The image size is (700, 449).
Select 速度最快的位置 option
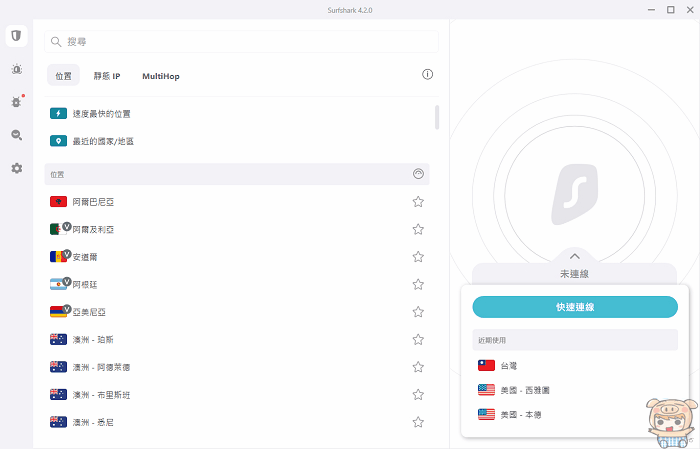click(x=237, y=114)
